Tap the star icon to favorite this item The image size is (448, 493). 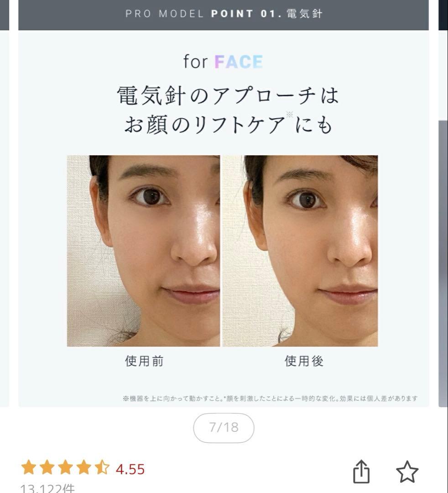(406, 472)
